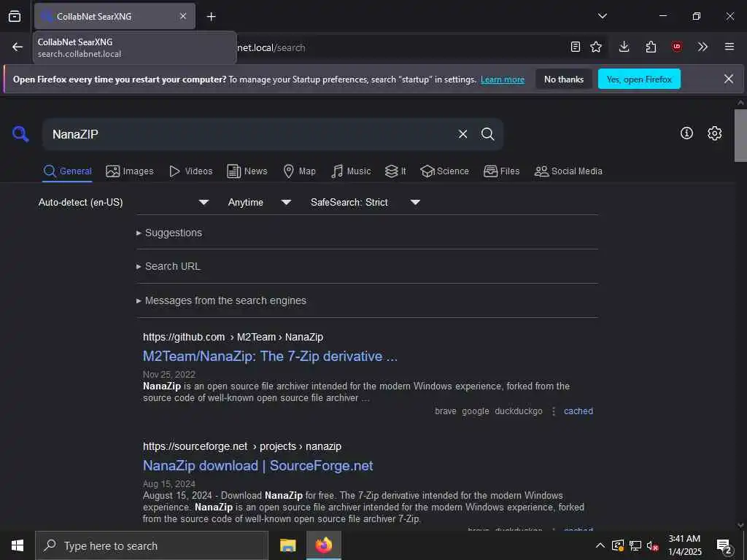Bookmark this page with the star
Viewport: 747px width, 560px height.
(596, 47)
